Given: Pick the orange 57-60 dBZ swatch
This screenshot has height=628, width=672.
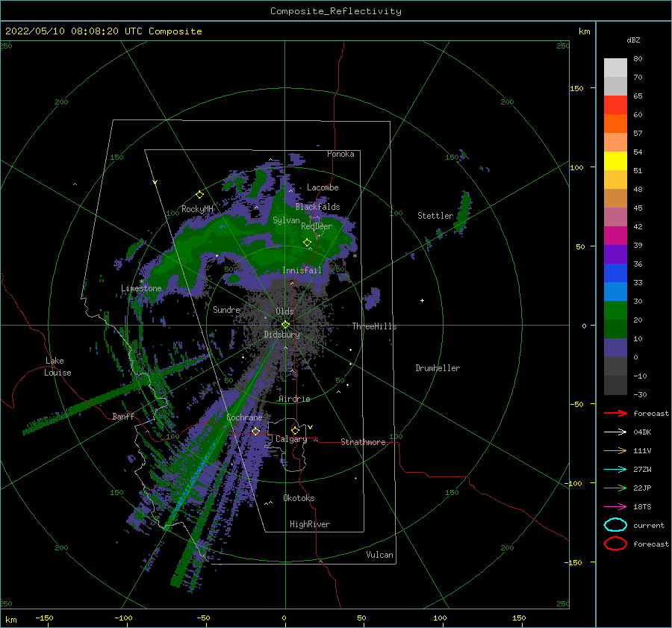Looking at the screenshot, I should pyautogui.click(x=615, y=123).
